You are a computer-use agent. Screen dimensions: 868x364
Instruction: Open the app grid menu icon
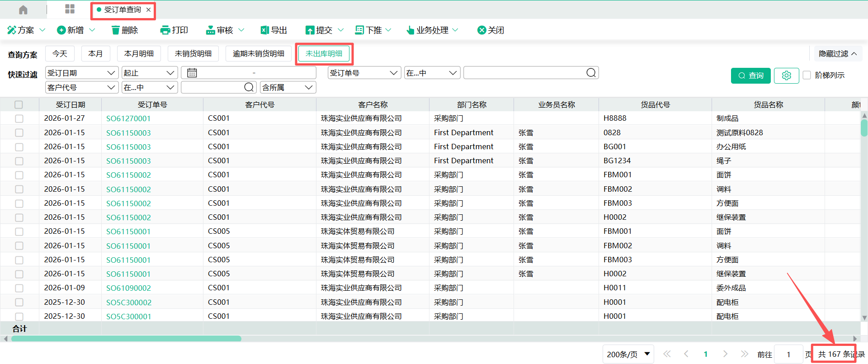pos(70,9)
